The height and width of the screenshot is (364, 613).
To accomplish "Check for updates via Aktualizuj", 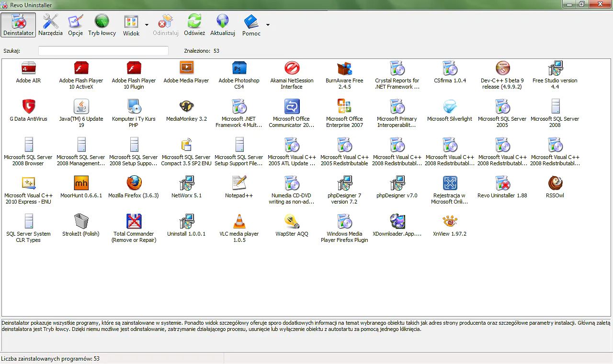I will pyautogui.click(x=222, y=25).
